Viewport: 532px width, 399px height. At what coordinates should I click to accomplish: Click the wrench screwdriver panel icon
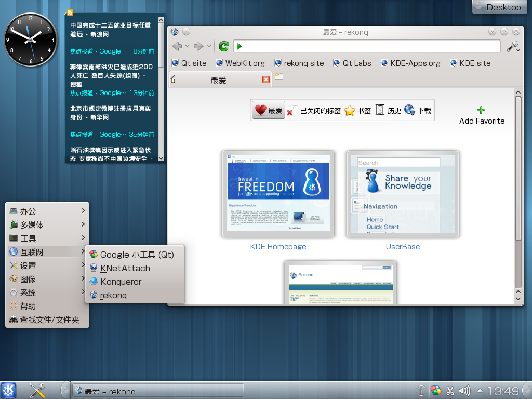tap(37, 390)
